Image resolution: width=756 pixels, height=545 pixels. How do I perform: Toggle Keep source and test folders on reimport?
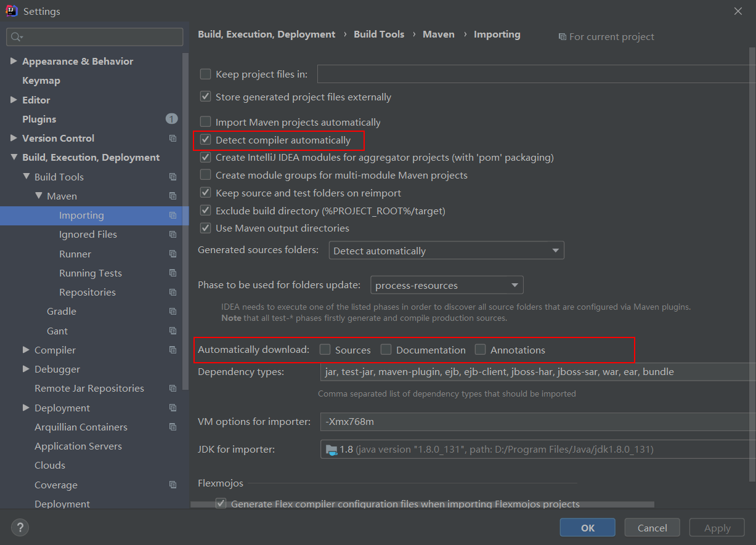(x=205, y=193)
